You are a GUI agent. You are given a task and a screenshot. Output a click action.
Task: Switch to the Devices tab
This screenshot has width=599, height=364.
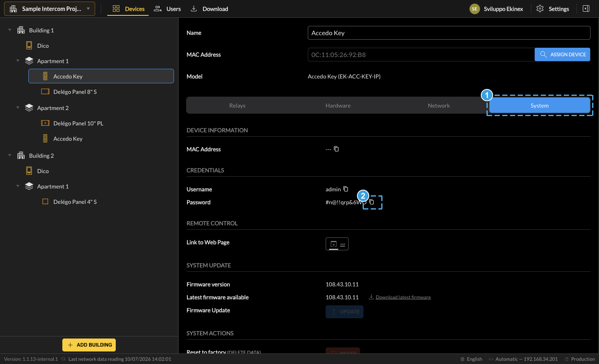pyautogui.click(x=128, y=9)
